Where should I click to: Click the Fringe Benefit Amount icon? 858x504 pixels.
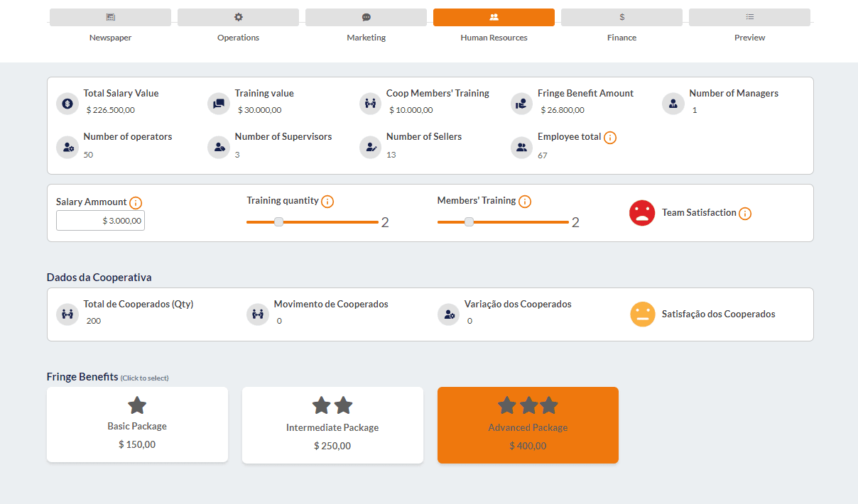tap(522, 104)
